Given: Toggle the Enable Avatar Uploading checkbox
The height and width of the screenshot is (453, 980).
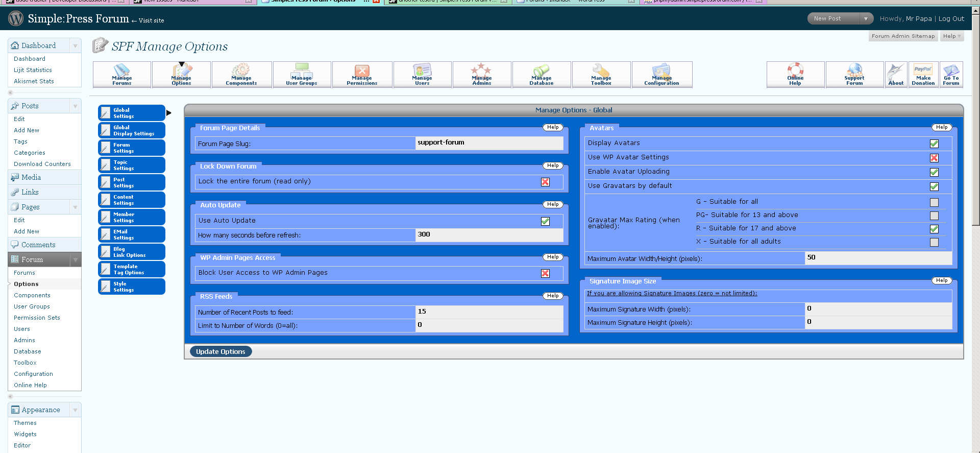Looking at the screenshot, I should (x=934, y=172).
